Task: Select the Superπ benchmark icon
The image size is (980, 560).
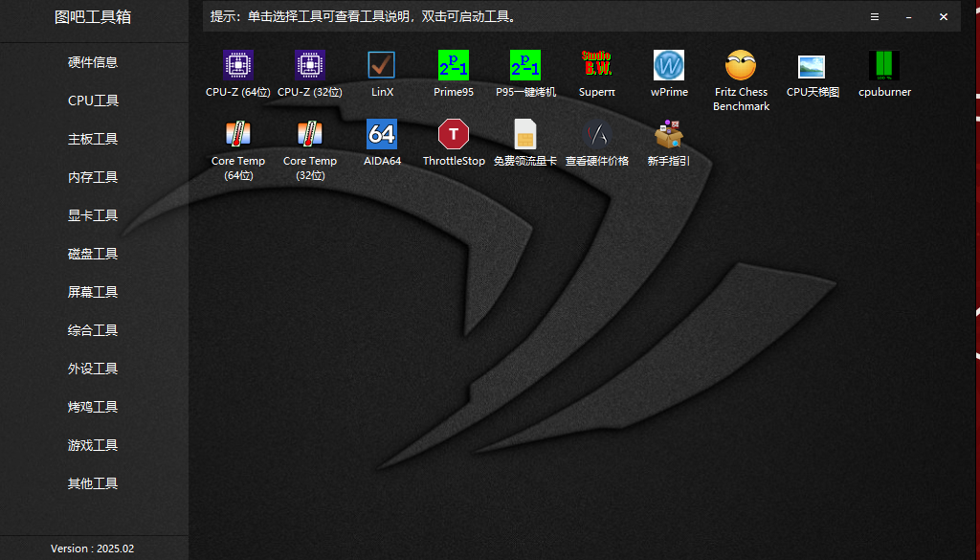Action: (597, 65)
